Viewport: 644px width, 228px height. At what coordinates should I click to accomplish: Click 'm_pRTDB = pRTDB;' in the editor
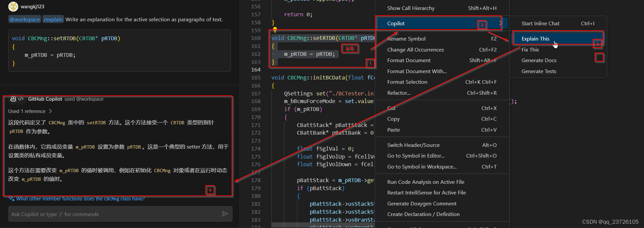click(310, 54)
